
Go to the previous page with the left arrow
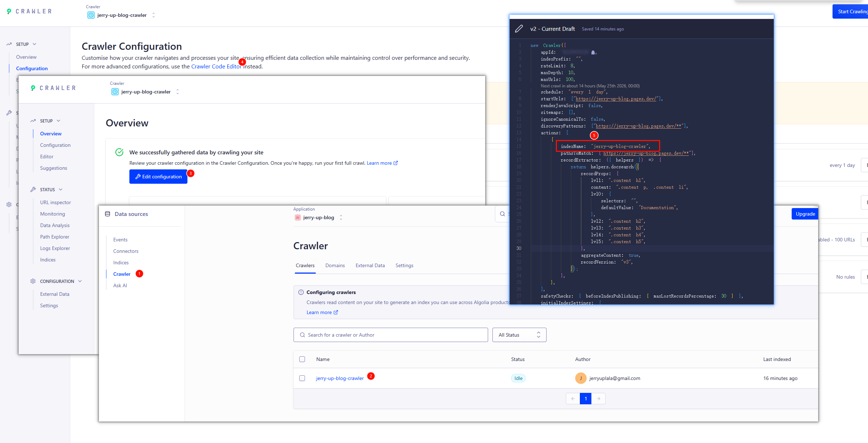coord(573,399)
